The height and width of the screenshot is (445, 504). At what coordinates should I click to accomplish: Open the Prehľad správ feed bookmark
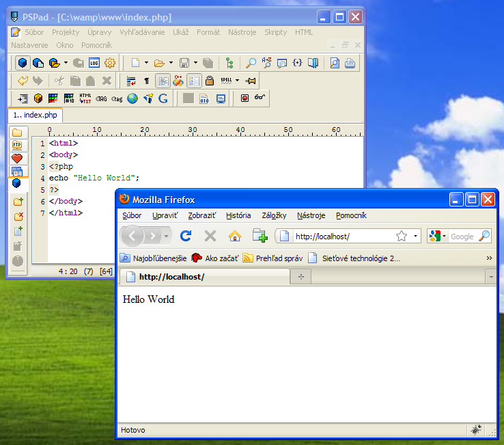[273, 258]
